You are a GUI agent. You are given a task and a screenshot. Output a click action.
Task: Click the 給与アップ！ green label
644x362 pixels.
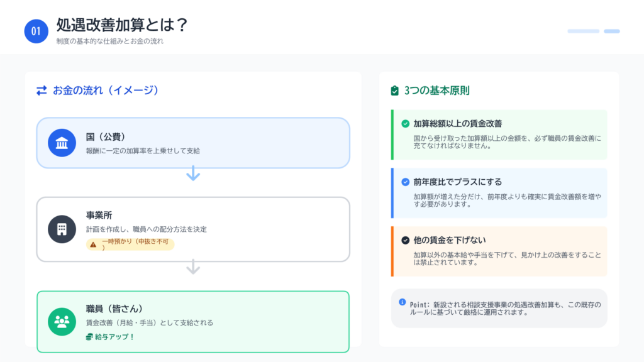pos(114,337)
